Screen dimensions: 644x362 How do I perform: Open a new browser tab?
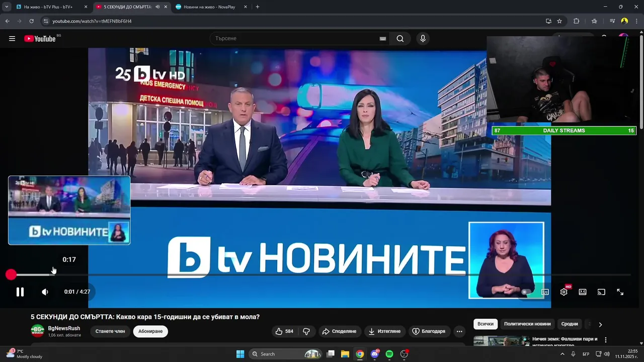coord(258,7)
